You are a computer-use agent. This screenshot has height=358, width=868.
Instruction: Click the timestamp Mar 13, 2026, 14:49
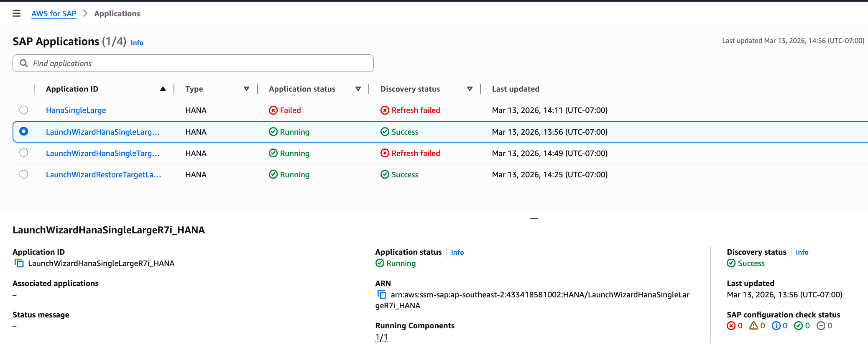550,153
